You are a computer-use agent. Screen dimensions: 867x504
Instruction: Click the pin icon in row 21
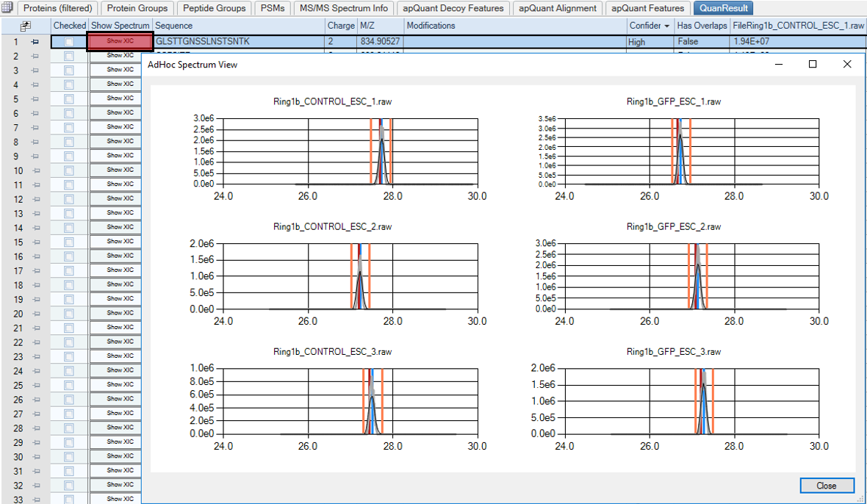click(37, 328)
